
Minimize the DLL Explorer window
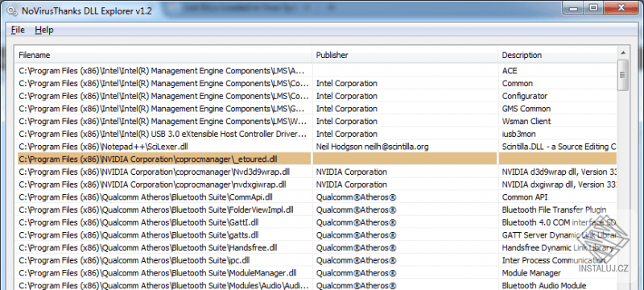pyautogui.click(x=574, y=8)
